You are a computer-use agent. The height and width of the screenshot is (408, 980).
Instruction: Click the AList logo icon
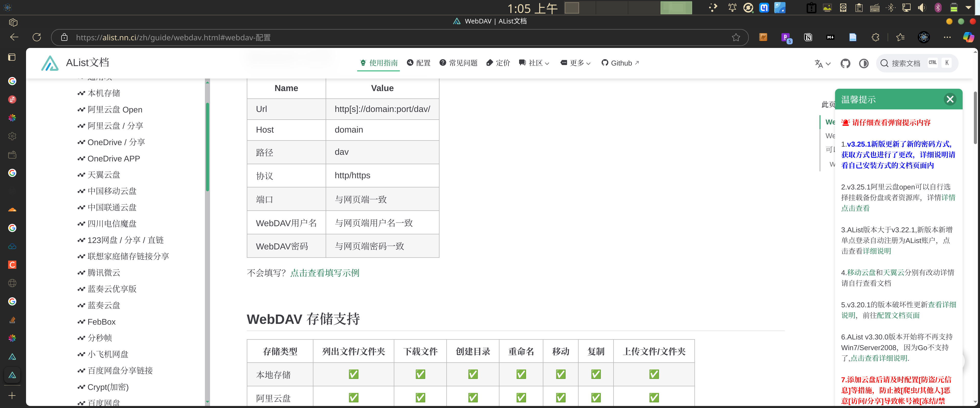coord(50,63)
